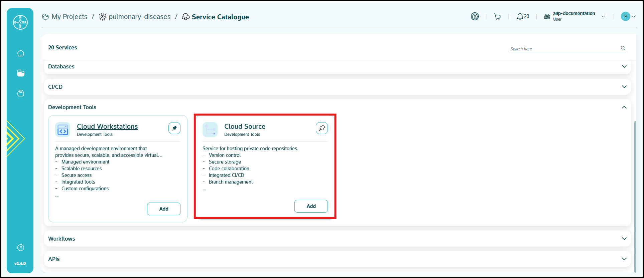The height and width of the screenshot is (278, 644).
Task: Expand the Workflows section
Action: [x=624, y=239]
